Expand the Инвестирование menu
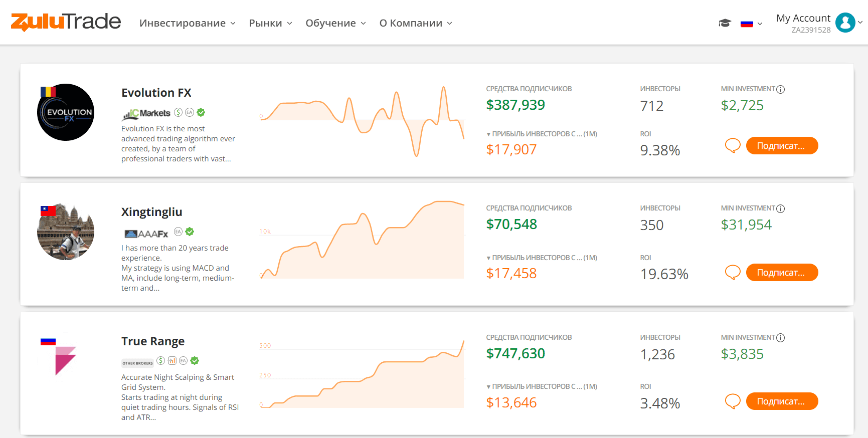The image size is (868, 438). tap(188, 23)
